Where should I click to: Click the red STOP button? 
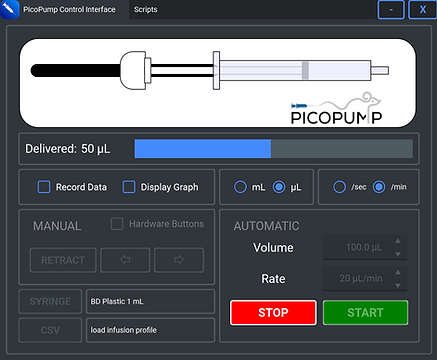pyautogui.click(x=273, y=312)
